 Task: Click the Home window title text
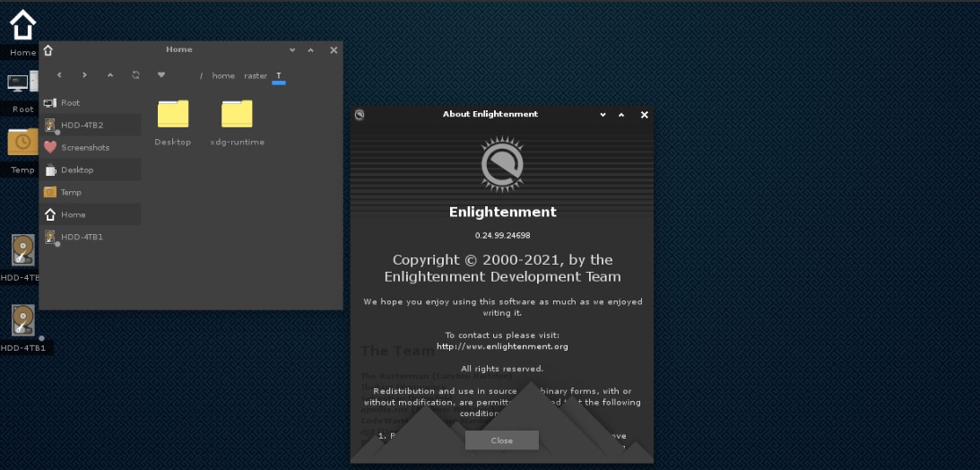coord(179,49)
